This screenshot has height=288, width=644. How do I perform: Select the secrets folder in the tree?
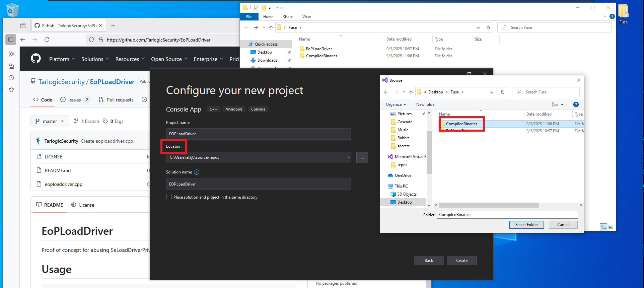click(x=403, y=146)
